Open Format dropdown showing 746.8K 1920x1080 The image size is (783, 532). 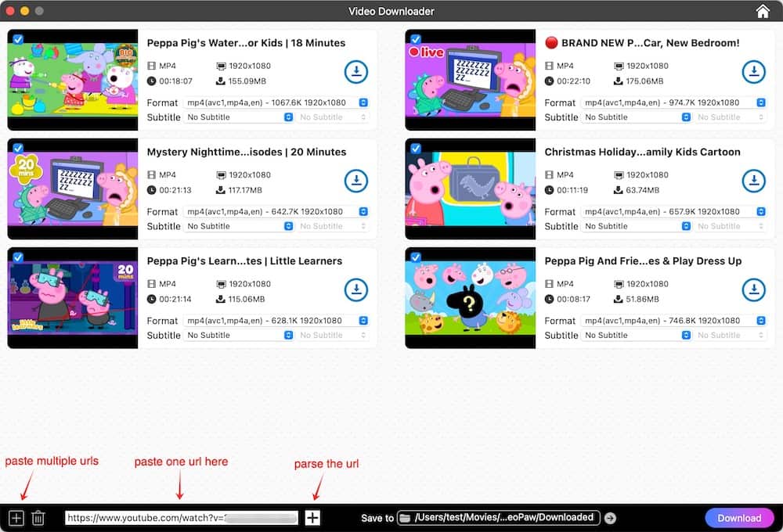(673, 321)
